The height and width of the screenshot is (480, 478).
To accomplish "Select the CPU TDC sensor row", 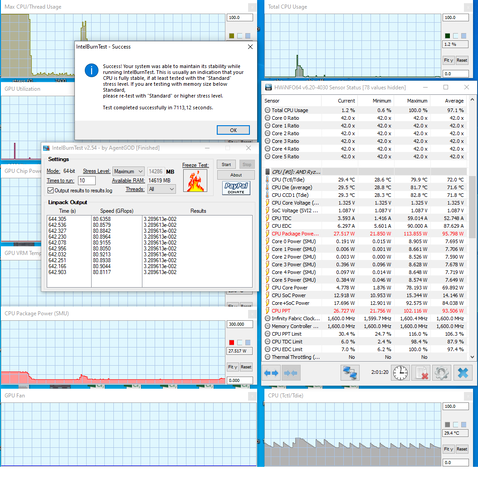I will coord(365,218).
